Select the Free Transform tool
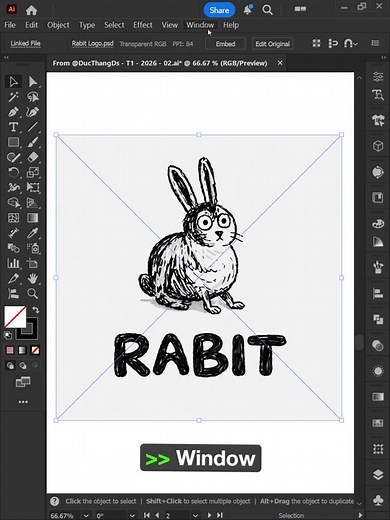The height and width of the screenshot is (520, 390). tap(33, 187)
